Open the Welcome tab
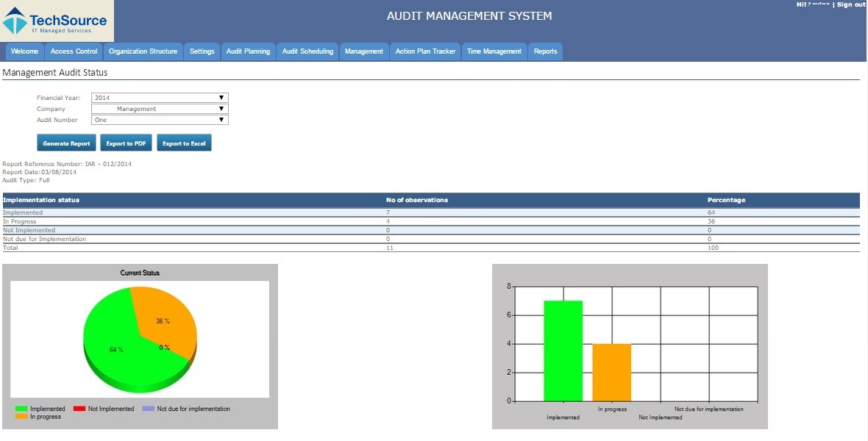868x441 pixels. coord(24,51)
